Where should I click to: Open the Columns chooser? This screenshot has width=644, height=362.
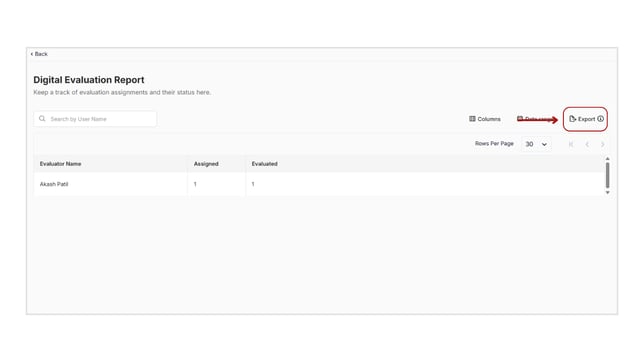485,119
